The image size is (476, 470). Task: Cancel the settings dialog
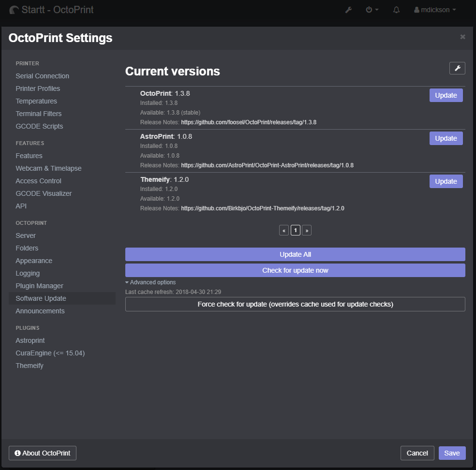(417, 453)
